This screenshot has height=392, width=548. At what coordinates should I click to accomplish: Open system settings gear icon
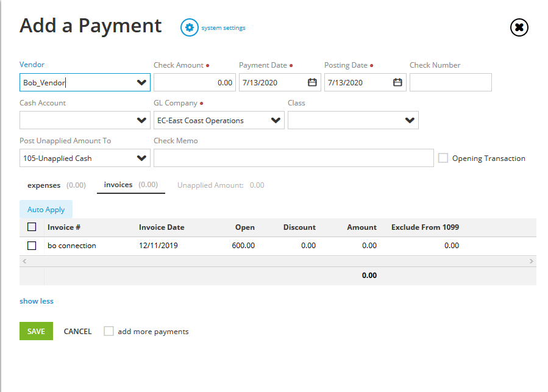pos(189,27)
